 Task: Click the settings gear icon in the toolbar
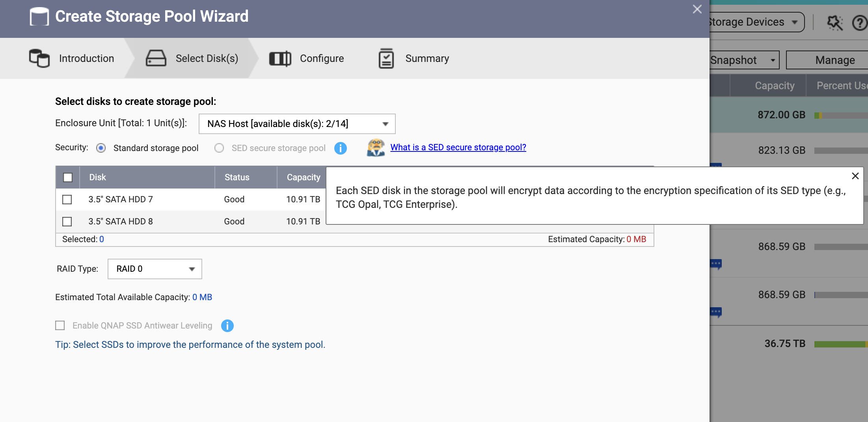coord(834,22)
